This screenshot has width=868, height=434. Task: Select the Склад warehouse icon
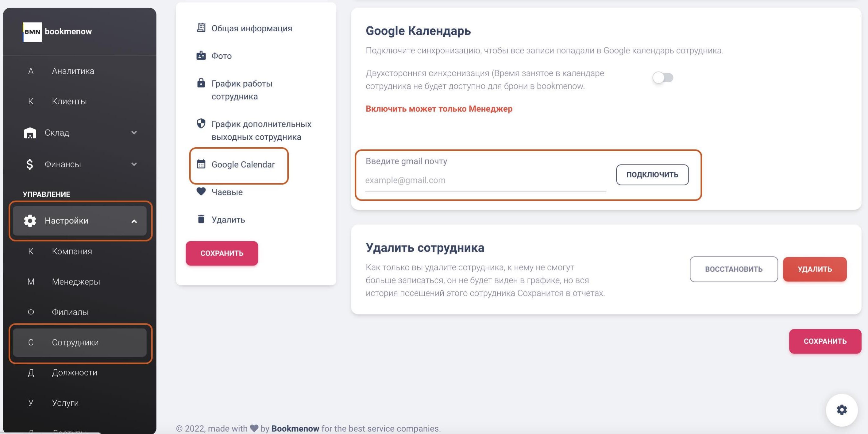(x=30, y=133)
